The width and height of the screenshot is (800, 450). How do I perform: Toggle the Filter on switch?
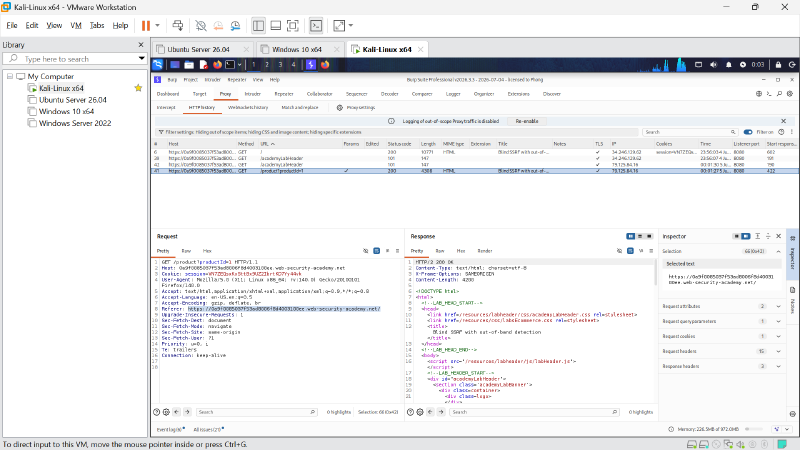pyautogui.click(x=748, y=132)
